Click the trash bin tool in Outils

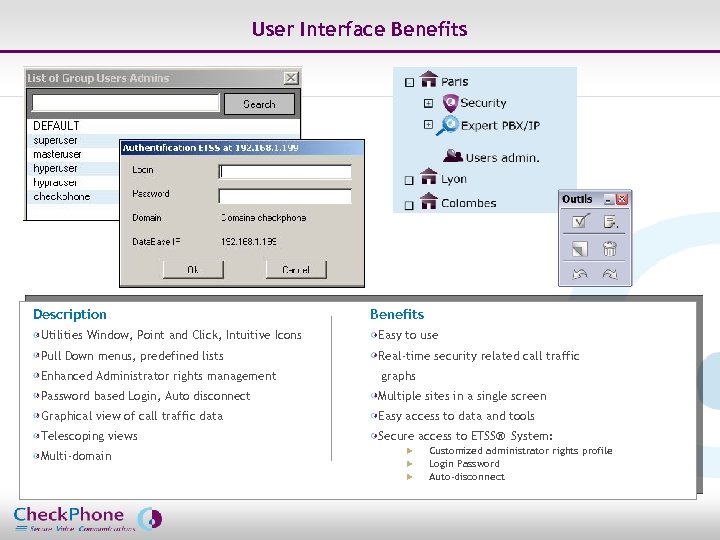pyautogui.click(x=610, y=249)
